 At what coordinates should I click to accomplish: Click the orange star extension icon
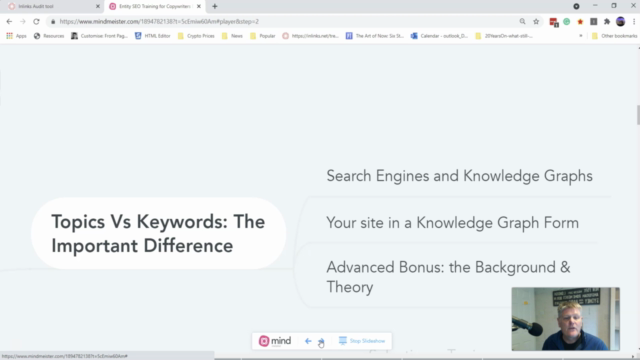[580, 22]
